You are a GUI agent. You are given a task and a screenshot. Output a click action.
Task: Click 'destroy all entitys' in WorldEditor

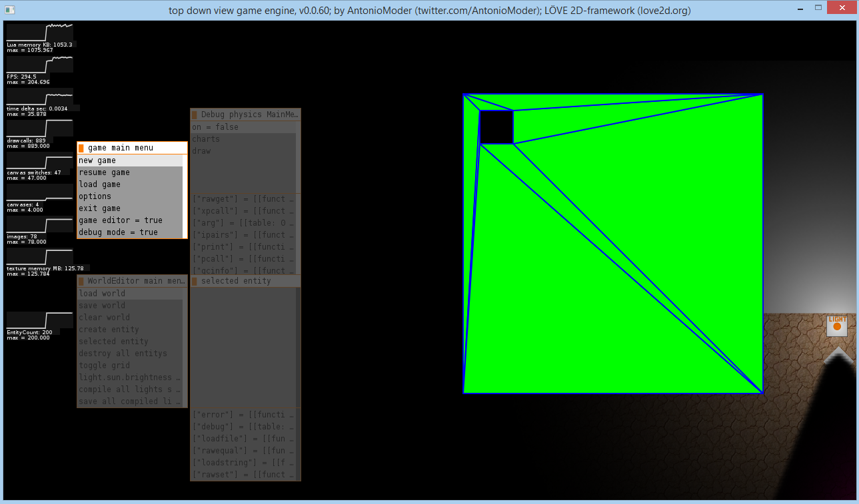coord(130,354)
